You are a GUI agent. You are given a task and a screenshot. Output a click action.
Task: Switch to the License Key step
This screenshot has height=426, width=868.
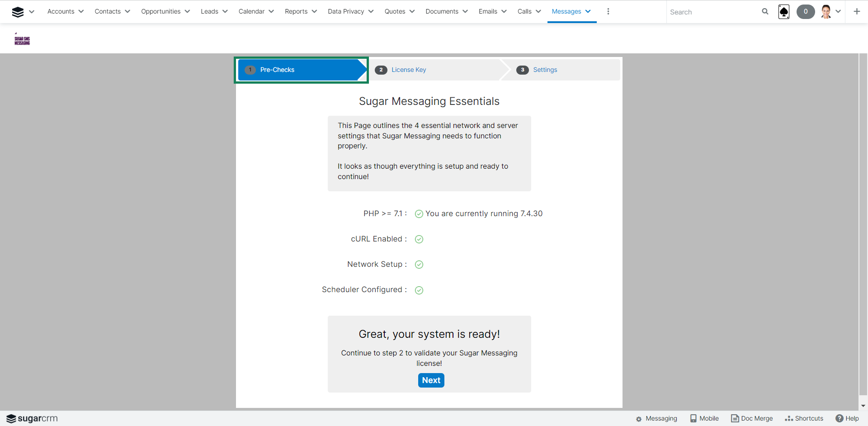[408, 70]
